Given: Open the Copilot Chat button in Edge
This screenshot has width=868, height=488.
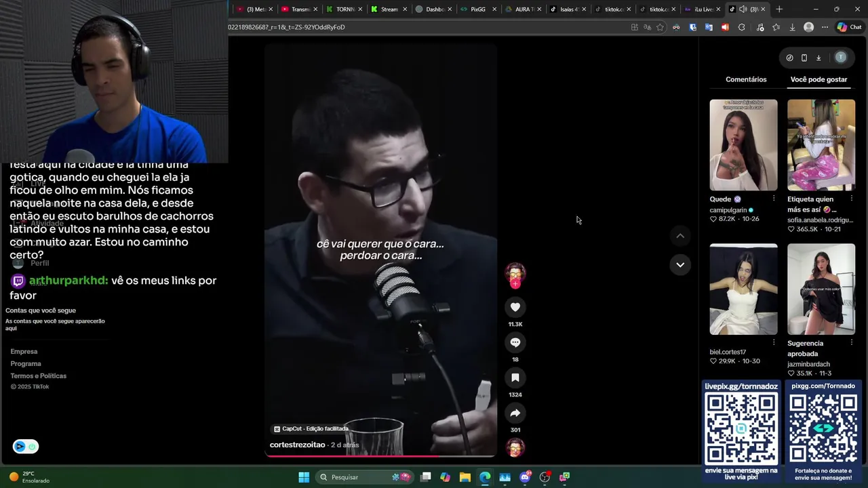Looking at the screenshot, I should [849, 27].
